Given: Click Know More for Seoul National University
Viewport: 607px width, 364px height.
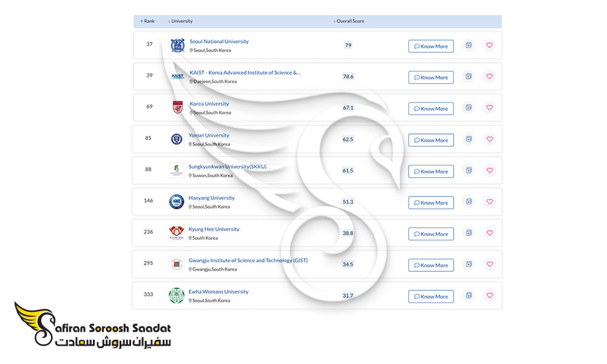Looking at the screenshot, I should coord(431,46).
